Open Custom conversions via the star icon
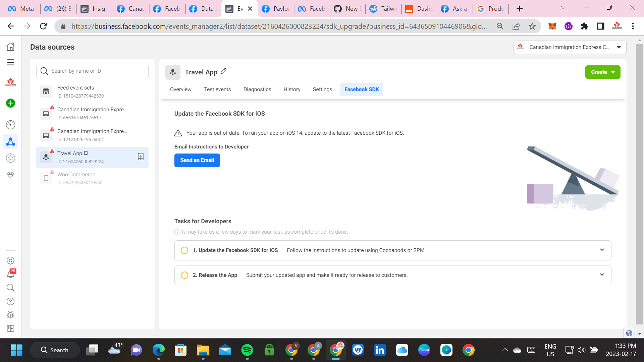 10,158
